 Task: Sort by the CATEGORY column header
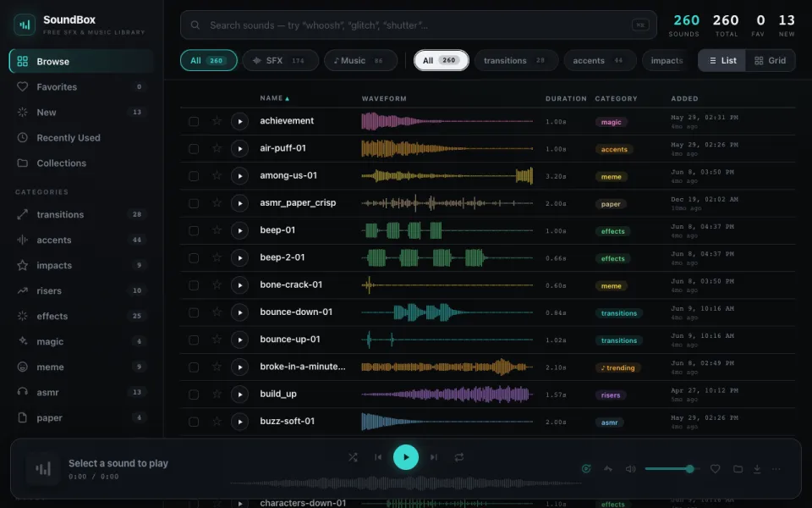(616, 98)
